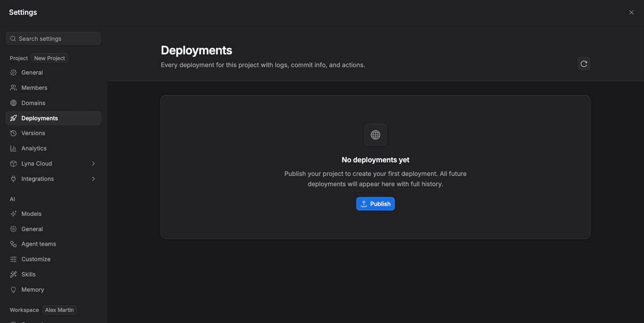The image size is (644, 323).
Task: Click the New Project badge
Action: point(49,58)
